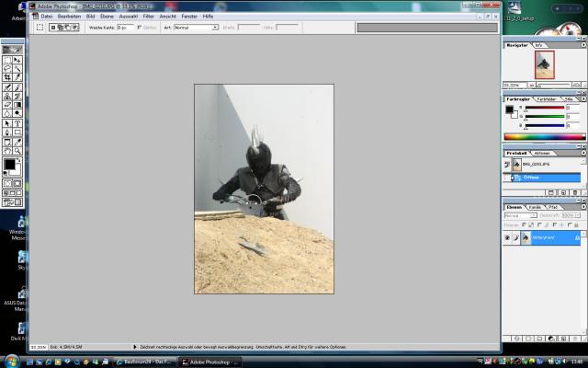Select the History Brush tool
Viewport: 588px width, 368px height.
coord(17,96)
